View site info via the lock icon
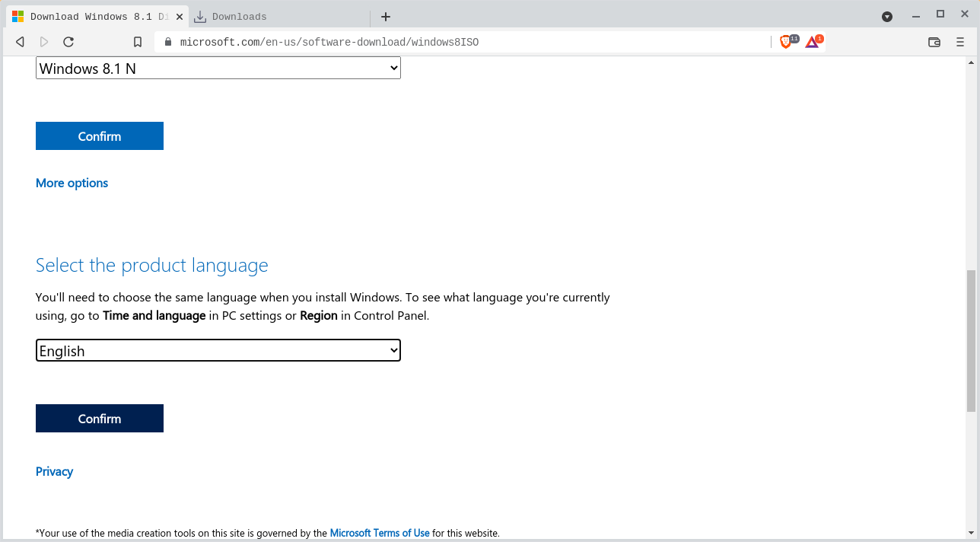 tap(168, 42)
